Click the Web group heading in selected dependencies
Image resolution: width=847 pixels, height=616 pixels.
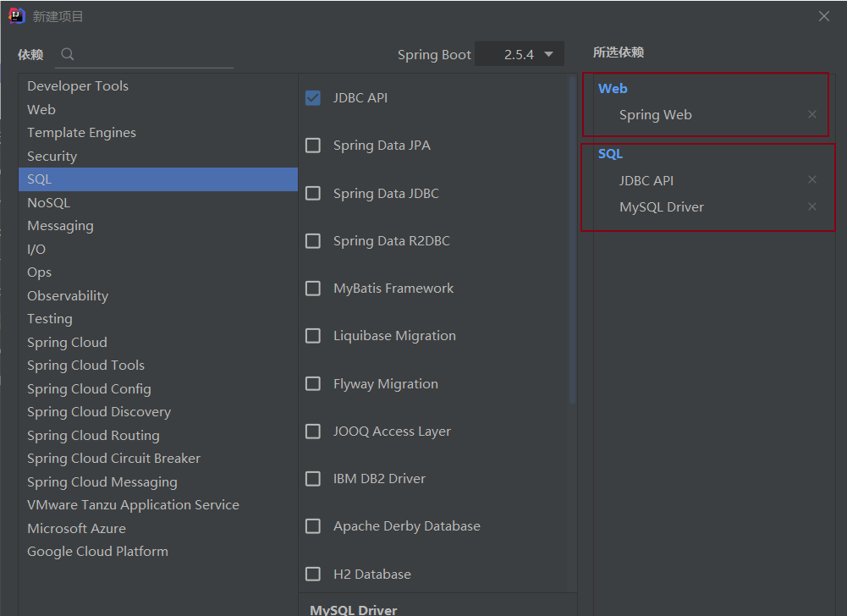click(x=613, y=89)
